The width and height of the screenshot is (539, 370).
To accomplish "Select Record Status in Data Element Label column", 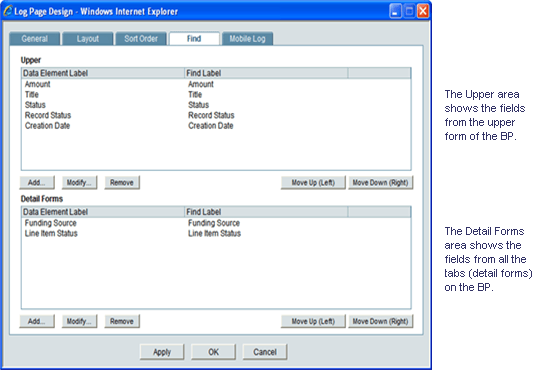I will pos(48,115).
